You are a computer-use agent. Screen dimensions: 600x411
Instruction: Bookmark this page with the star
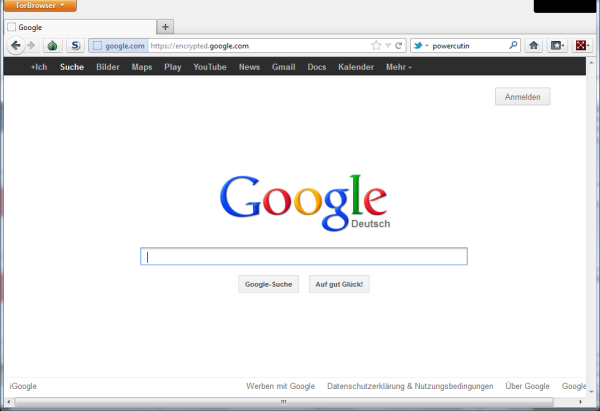(x=376, y=46)
